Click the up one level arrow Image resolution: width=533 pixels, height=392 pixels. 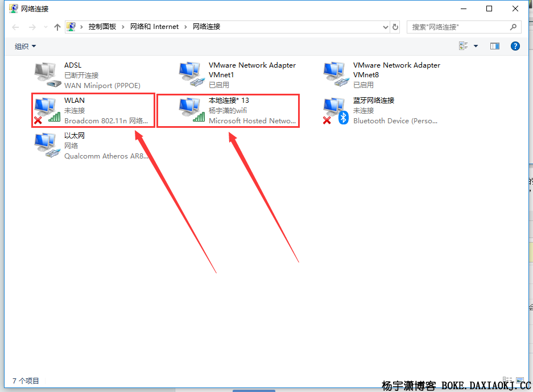[x=57, y=27]
